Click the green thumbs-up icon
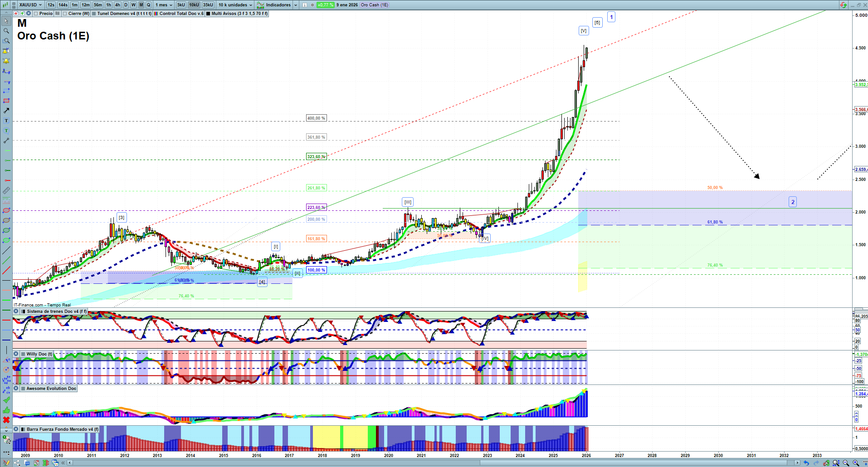The image size is (868, 467). coord(6,410)
